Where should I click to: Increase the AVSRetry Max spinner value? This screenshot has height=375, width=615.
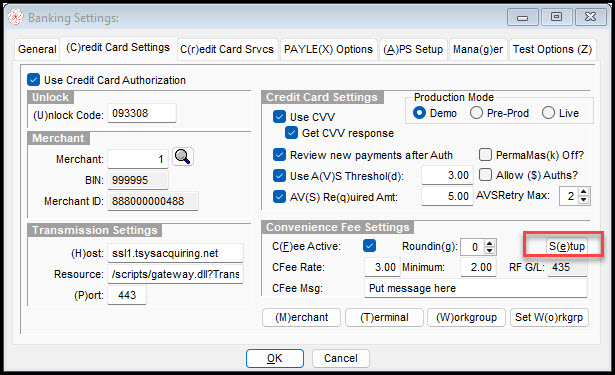tap(584, 192)
